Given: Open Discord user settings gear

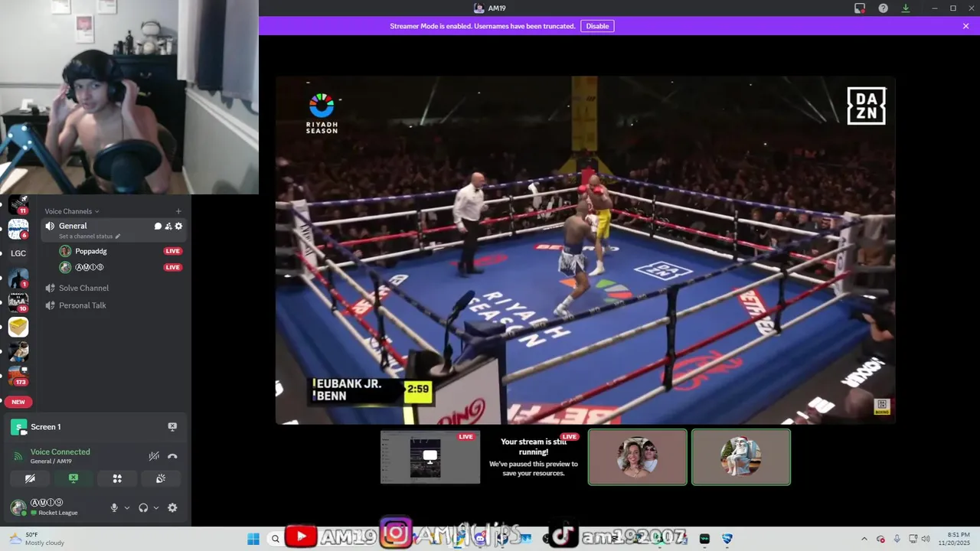Looking at the screenshot, I should (172, 507).
